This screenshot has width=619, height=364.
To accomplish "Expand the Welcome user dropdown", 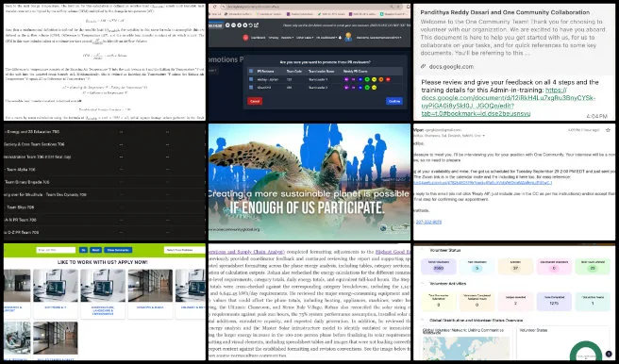I will point(379,38).
